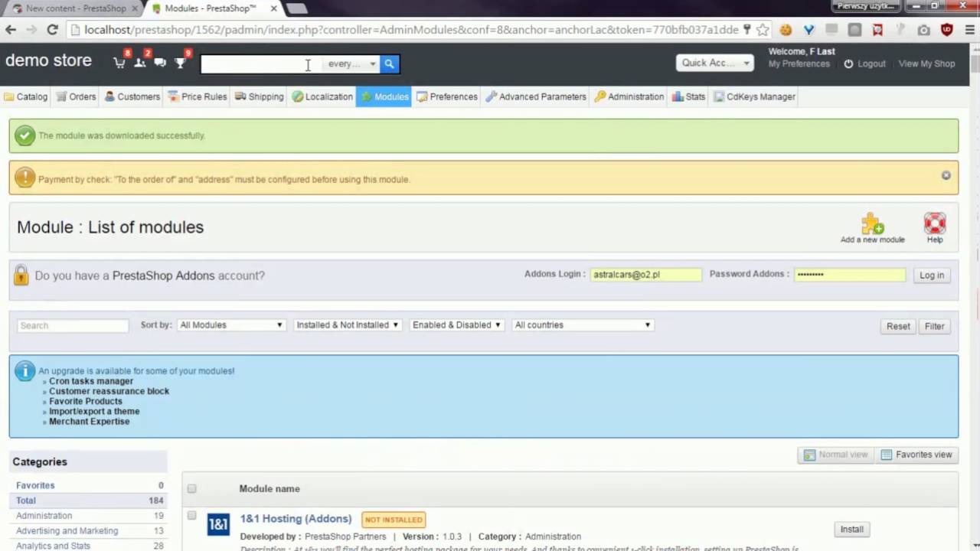
Task: Open the Enabled & Disabled dropdown
Action: (456, 324)
